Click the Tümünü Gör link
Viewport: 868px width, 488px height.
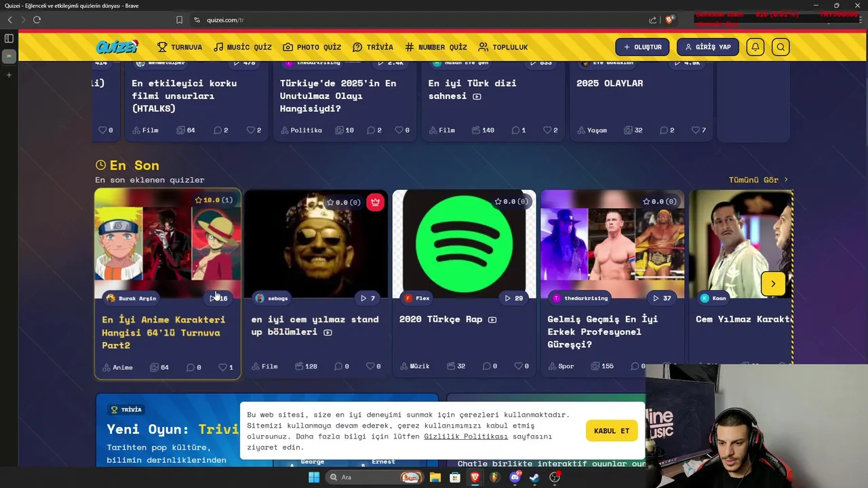pyautogui.click(x=758, y=180)
